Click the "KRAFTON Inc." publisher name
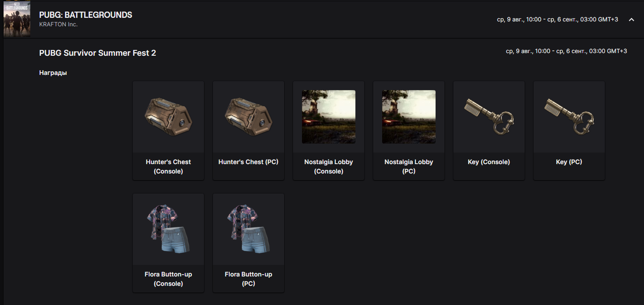644x305 pixels. [x=58, y=24]
